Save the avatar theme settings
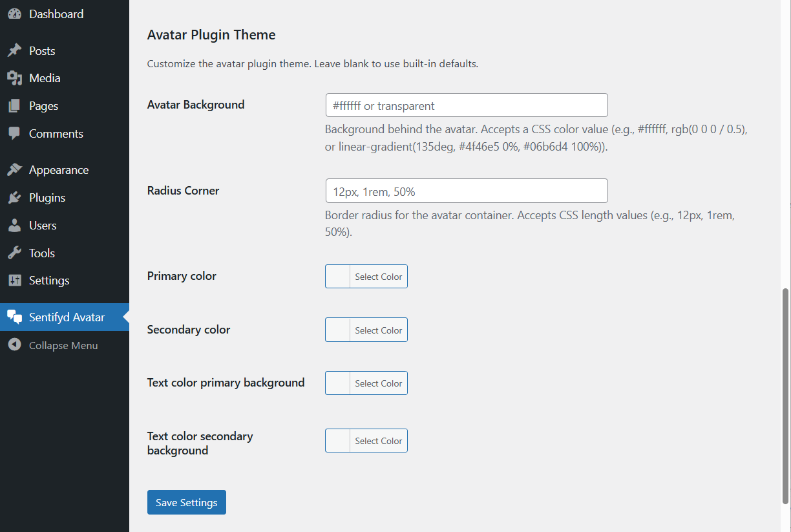This screenshot has height=532, width=791. (x=186, y=502)
